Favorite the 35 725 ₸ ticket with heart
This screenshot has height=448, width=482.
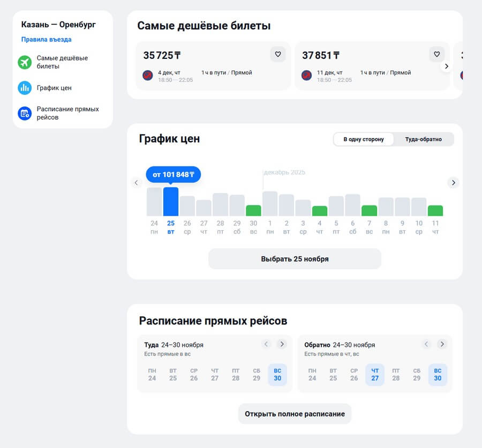278,55
